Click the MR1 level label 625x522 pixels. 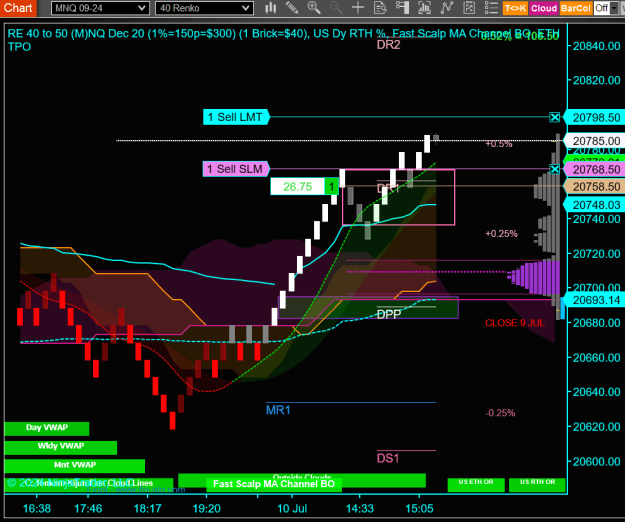[278, 410]
